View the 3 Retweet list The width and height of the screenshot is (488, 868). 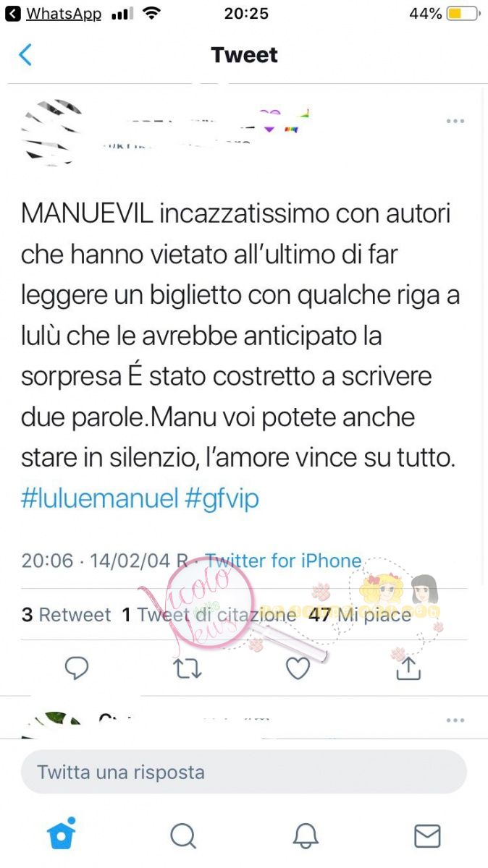(66, 615)
